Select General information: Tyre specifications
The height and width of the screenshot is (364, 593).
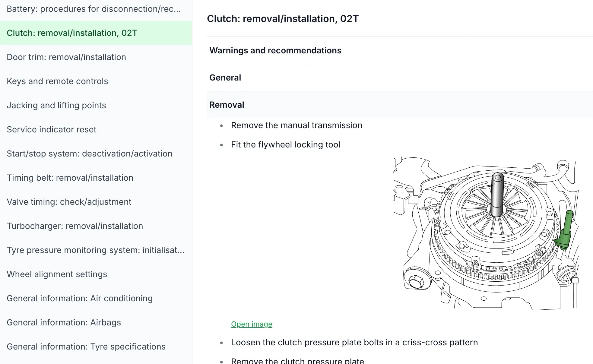[96, 347]
